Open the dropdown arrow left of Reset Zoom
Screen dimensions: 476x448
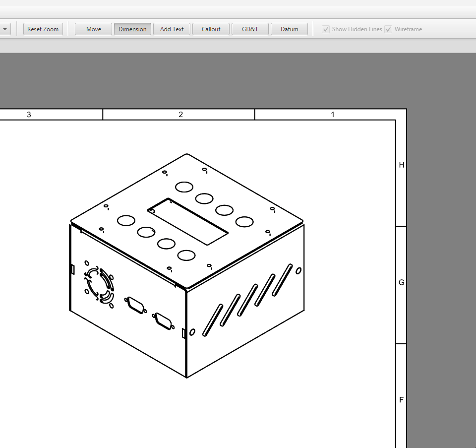5,29
